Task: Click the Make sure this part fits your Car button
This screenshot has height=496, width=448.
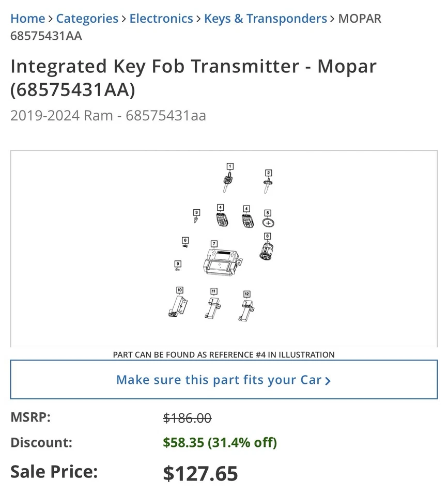Action: [x=224, y=380]
